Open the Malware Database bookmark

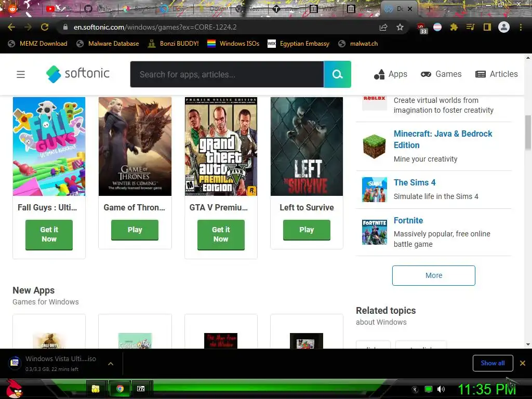(x=108, y=44)
